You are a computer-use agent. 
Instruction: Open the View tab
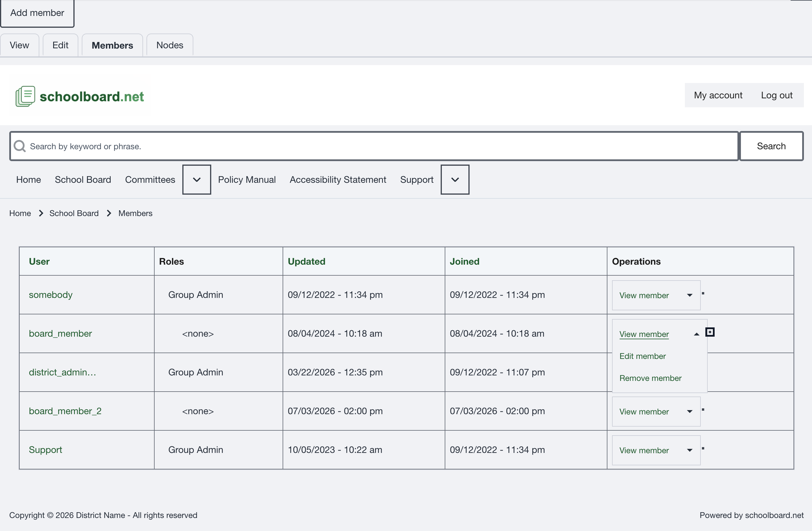[19, 45]
